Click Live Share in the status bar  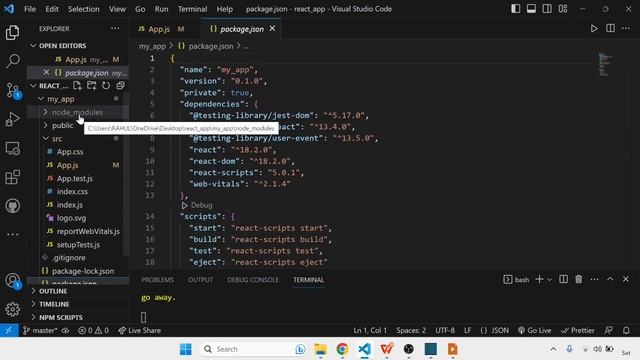coord(140,330)
